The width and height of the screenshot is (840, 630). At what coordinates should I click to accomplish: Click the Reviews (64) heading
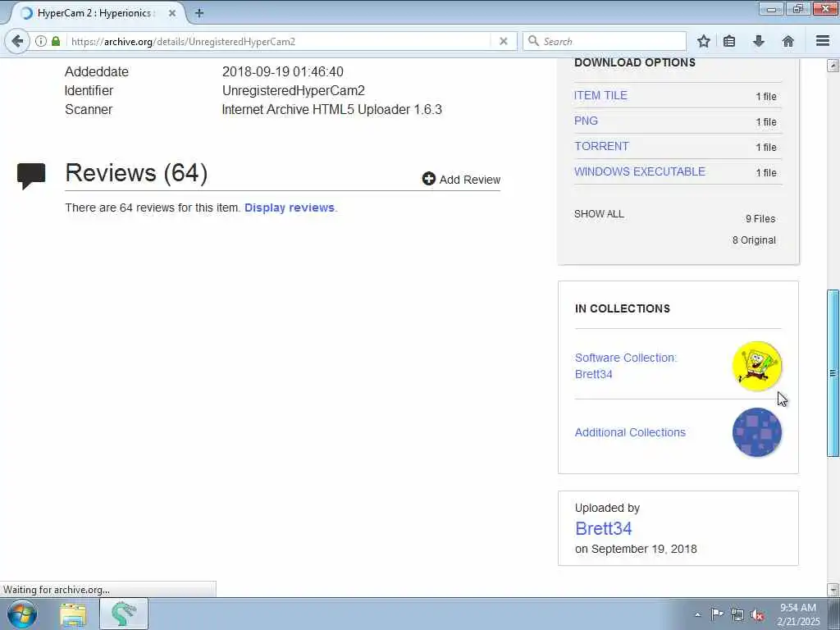(x=136, y=172)
